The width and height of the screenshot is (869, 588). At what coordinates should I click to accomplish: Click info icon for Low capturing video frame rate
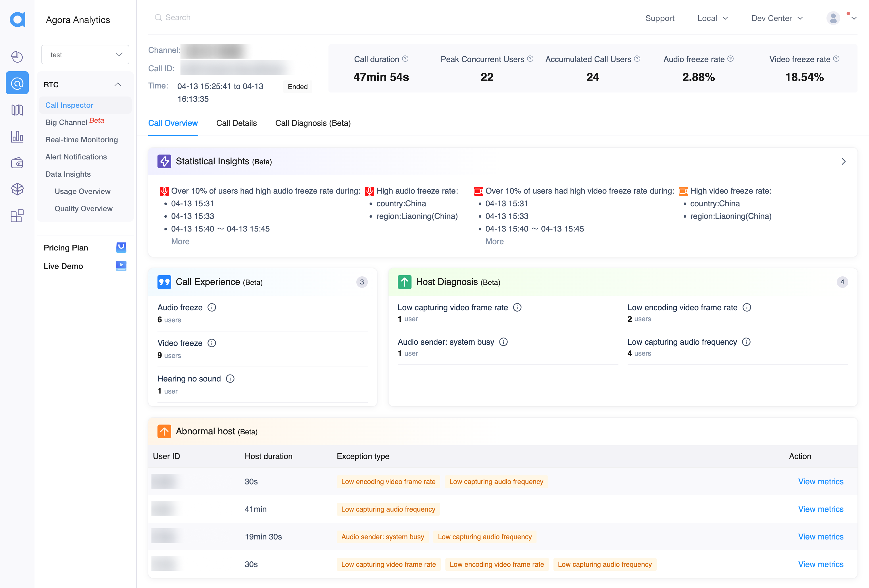coord(517,307)
